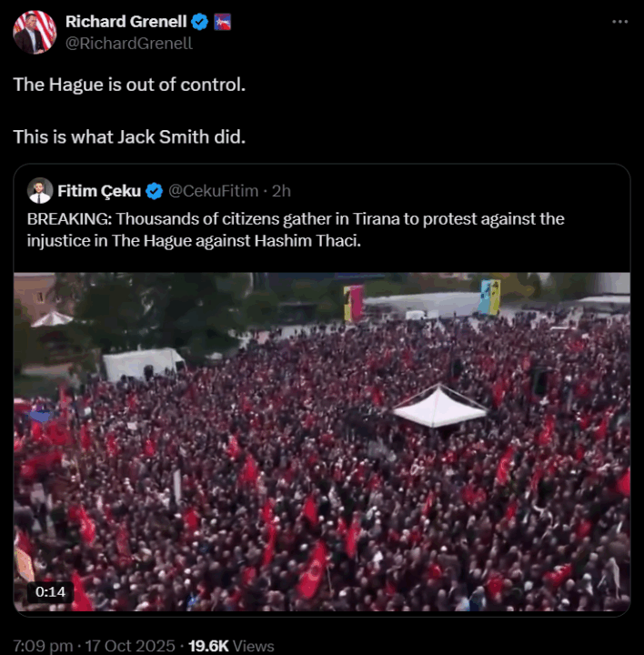
Task: Click the 17 Oct 2025 date
Action: (x=130, y=646)
